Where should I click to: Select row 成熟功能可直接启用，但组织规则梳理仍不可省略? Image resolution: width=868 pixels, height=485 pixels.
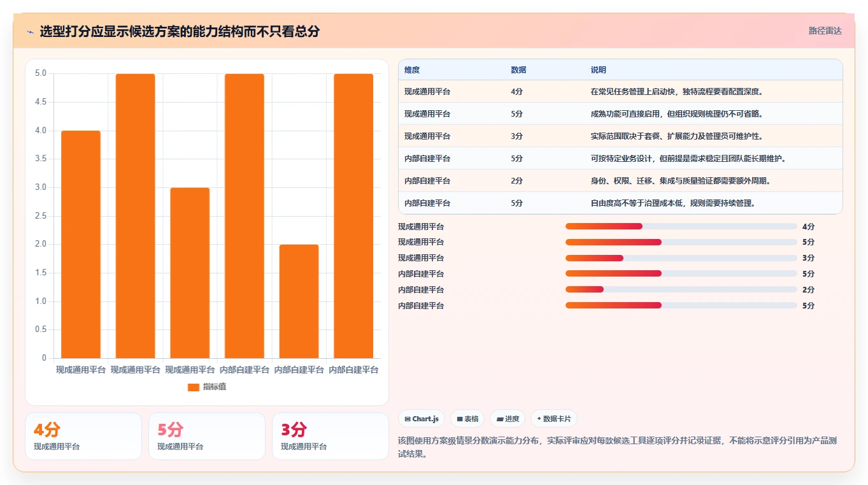pos(620,113)
